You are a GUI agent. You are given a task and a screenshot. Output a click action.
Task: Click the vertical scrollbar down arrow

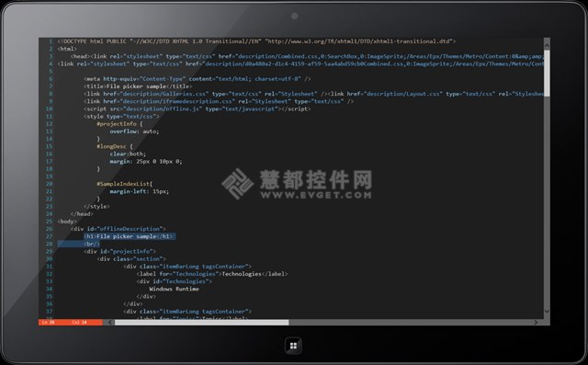pos(547,311)
